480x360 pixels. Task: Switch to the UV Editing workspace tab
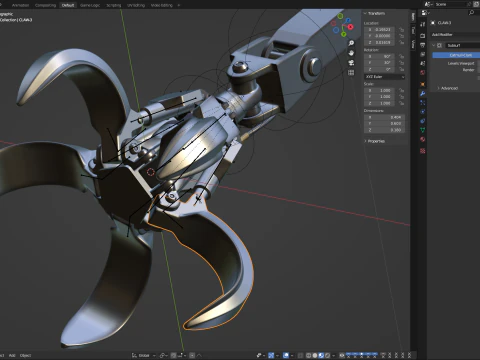(136, 5)
